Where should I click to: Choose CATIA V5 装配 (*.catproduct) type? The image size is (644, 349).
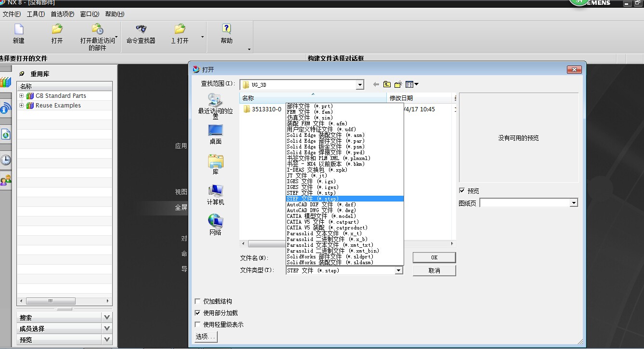(344, 228)
